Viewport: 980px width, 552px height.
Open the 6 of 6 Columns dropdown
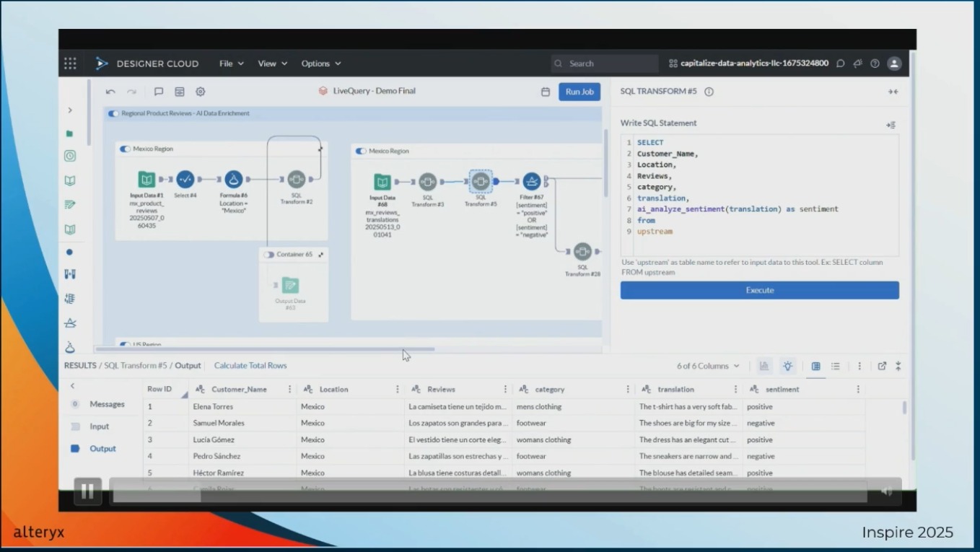[x=708, y=366]
